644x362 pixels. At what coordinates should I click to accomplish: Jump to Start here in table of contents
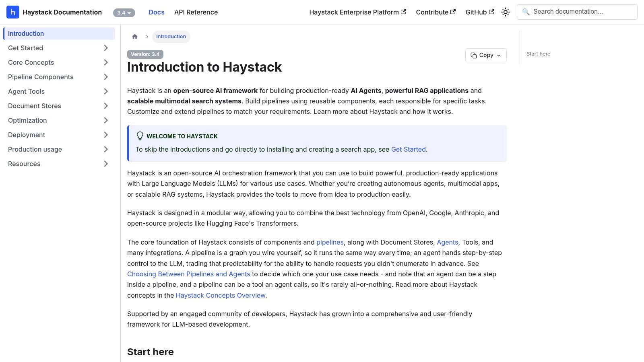point(538,53)
